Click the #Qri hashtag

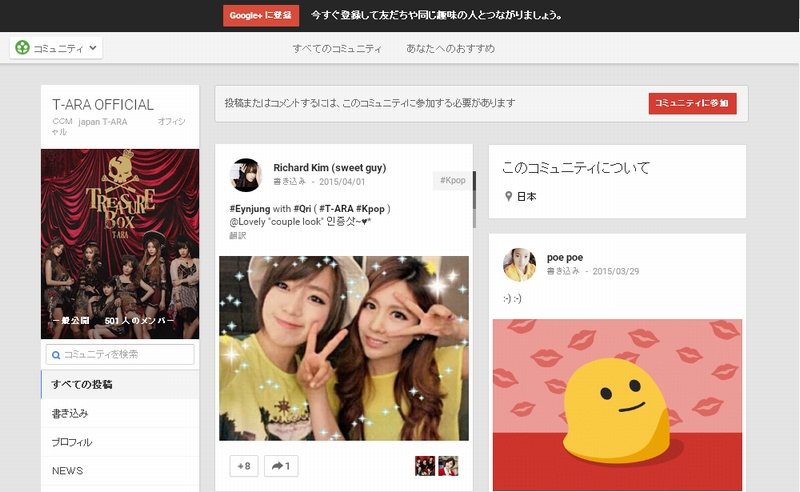pos(302,208)
